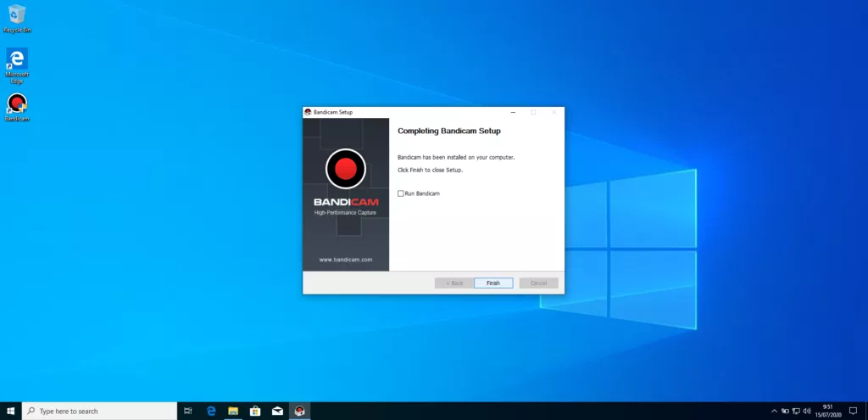Click the volume speaker tray icon
This screenshot has width=868, height=420.
pyautogui.click(x=805, y=411)
